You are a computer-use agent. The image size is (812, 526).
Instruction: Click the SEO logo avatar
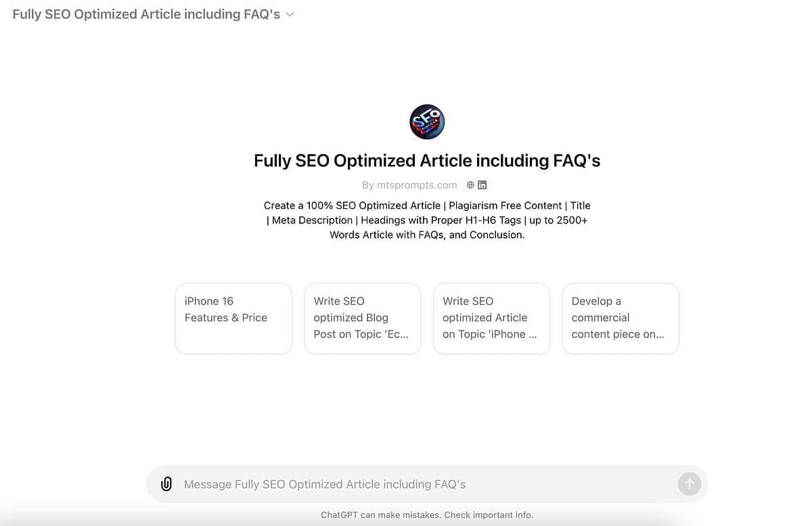click(x=427, y=122)
